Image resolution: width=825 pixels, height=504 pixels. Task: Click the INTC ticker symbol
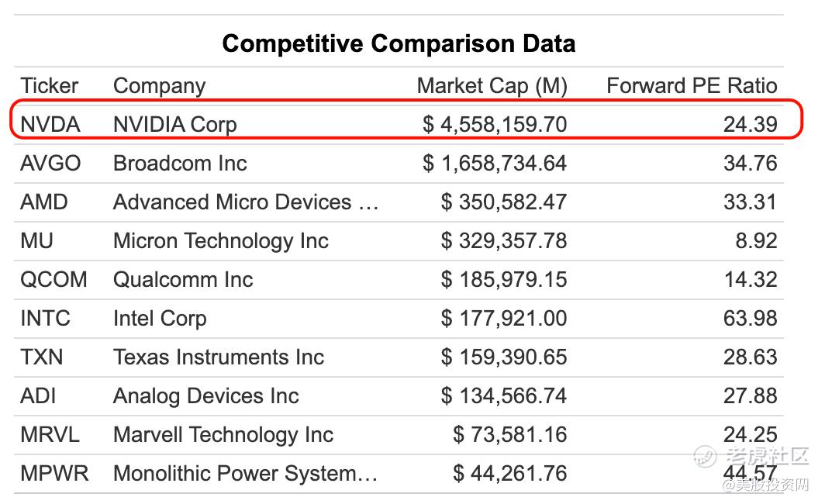click(x=45, y=318)
